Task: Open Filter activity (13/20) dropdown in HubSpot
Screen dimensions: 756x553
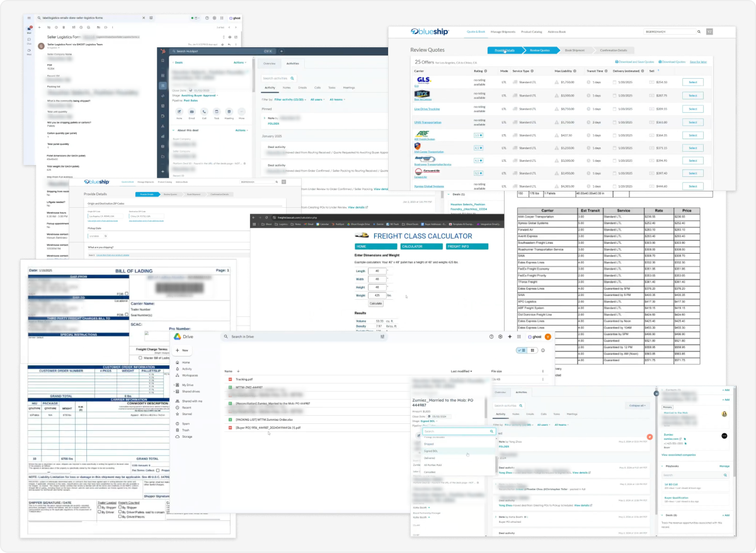Action: (x=291, y=100)
